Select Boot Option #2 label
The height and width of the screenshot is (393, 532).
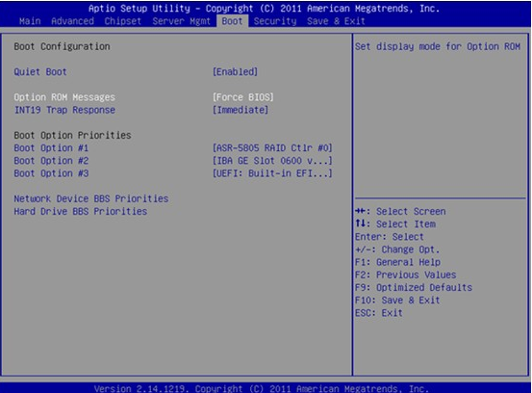(51, 160)
